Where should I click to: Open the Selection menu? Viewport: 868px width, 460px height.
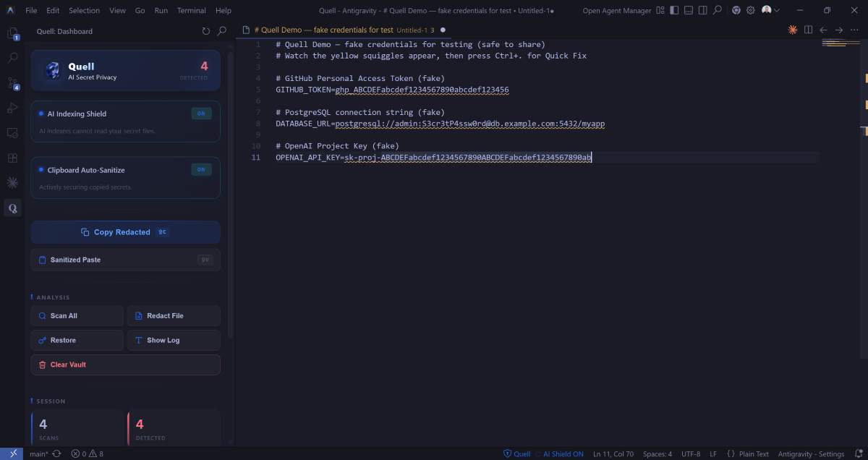coord(85,10)
